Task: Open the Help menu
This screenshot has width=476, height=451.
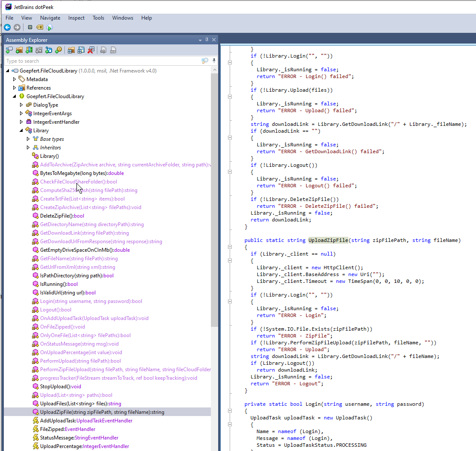Action: (x=146, y=18)
